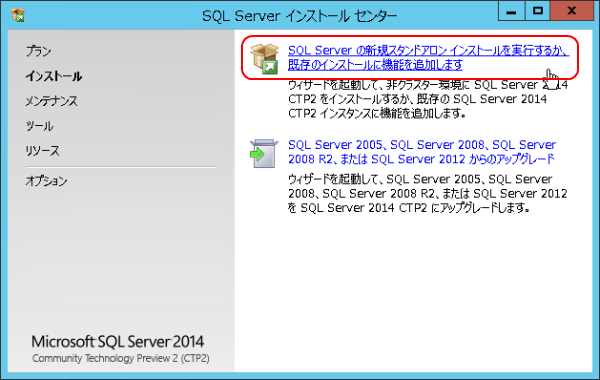Image resolution: width=600 pixels, height=380 pixels.
Task: Click the description text starting ウィザードを起動して、非クラスター環境
Action: [x=428, y=99]
